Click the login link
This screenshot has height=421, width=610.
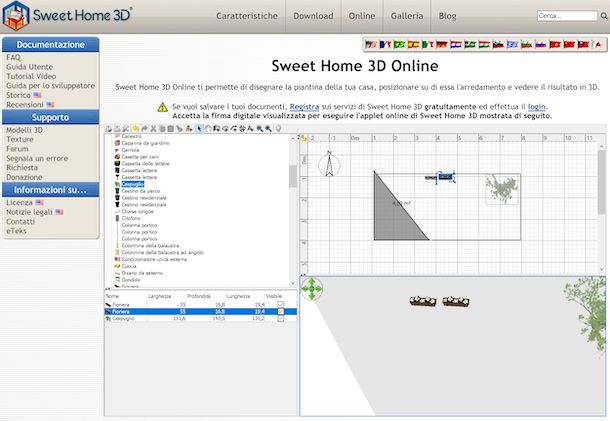[x=536, y=107]
